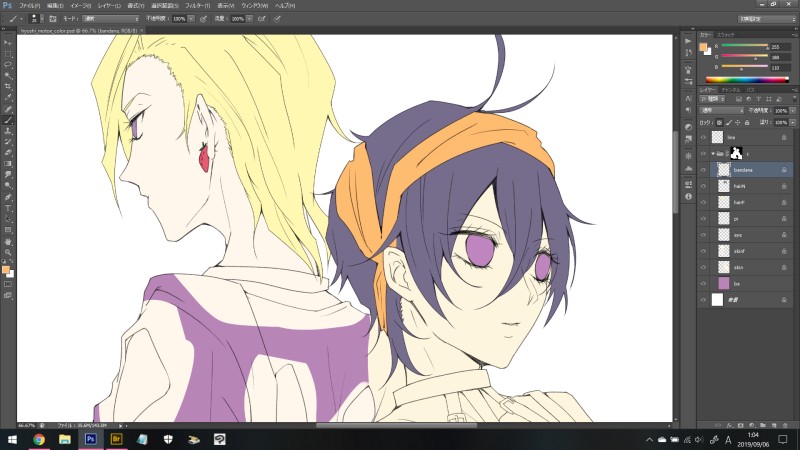Screen dimensions: 800x450
Task: Open Chrome from the taskbar
Action: click(39, 439)
